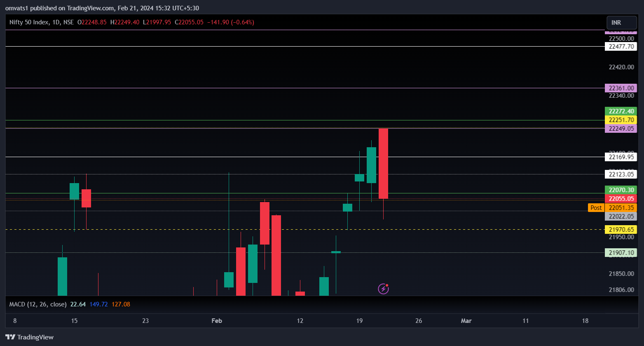Click the change value −141.90 (−0.64%)
The width and height of the screenshot is (644, 346).
(x=230, y=22)
